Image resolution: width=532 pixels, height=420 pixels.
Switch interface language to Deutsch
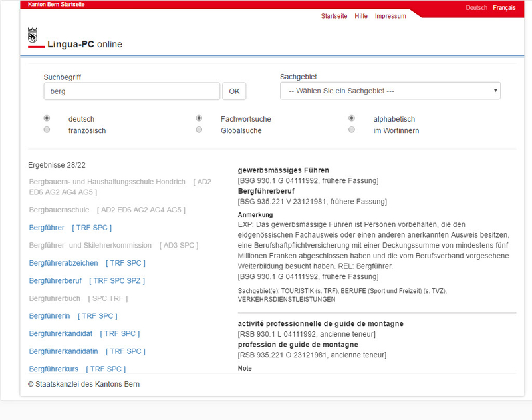point(477,8)
